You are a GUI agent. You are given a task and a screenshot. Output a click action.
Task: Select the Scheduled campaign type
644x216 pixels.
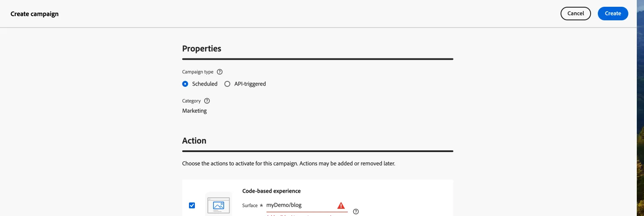coord(185,84)
